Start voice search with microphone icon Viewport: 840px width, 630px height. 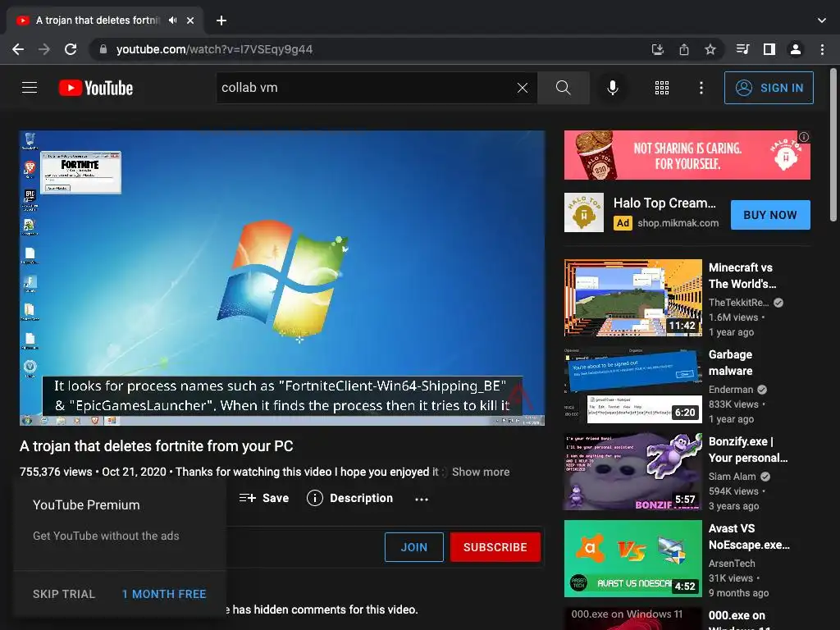point(612,88)
